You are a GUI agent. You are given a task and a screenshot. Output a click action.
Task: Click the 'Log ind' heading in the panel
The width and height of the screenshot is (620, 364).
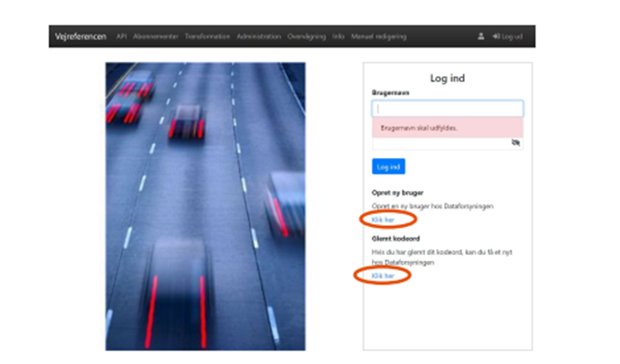click(447, 78)
